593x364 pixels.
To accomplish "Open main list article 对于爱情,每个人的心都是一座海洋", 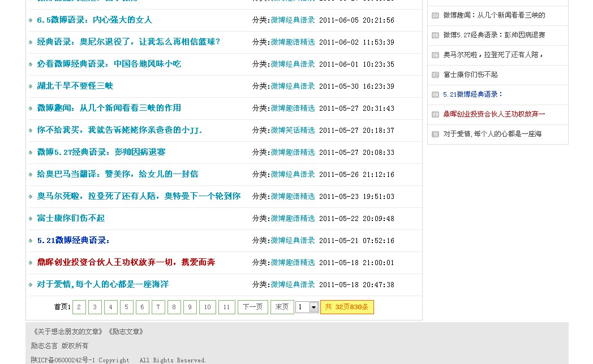I will coord(103,284).
